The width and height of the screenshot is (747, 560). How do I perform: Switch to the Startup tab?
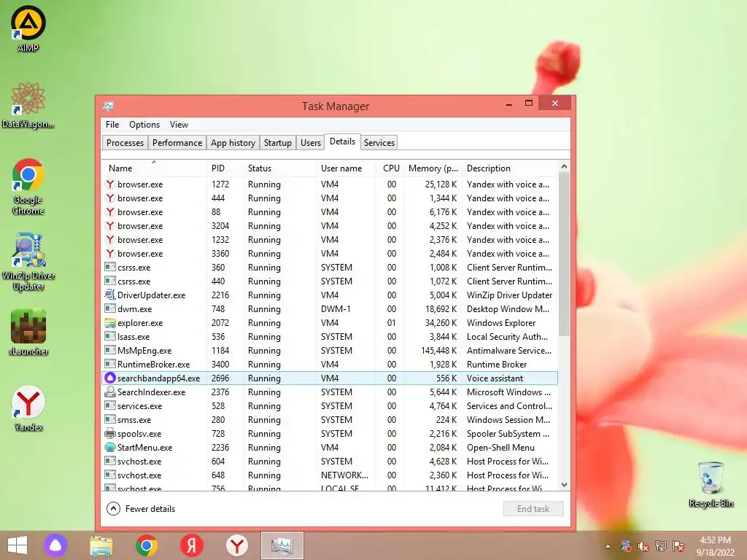click(x=278, y=143)
